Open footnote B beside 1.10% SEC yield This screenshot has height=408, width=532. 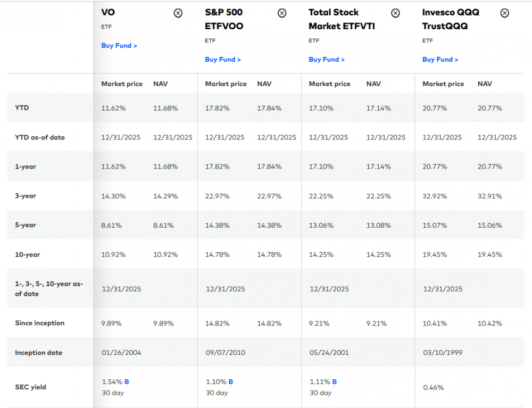pyautogui.click(x=230, y=382)
